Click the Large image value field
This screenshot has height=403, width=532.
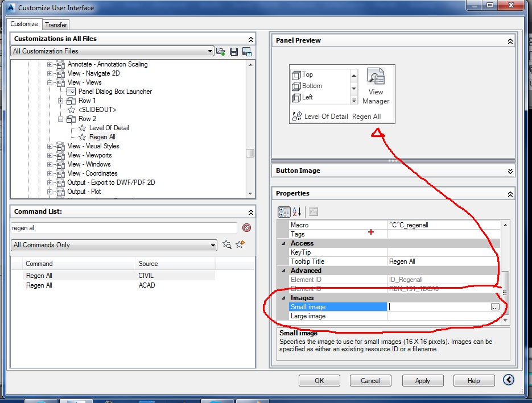(444, 316)
